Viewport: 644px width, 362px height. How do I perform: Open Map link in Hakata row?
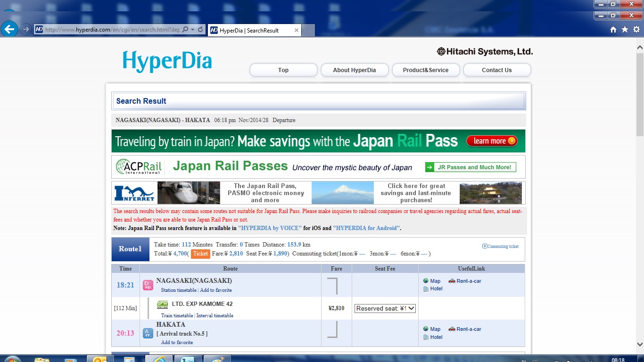(x=435, y=329)
